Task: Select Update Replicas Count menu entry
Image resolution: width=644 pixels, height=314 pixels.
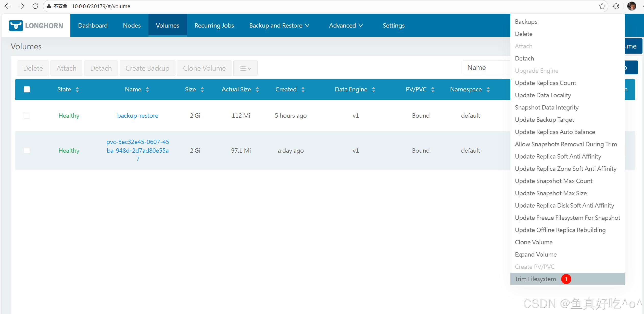Action: point(545,83)
